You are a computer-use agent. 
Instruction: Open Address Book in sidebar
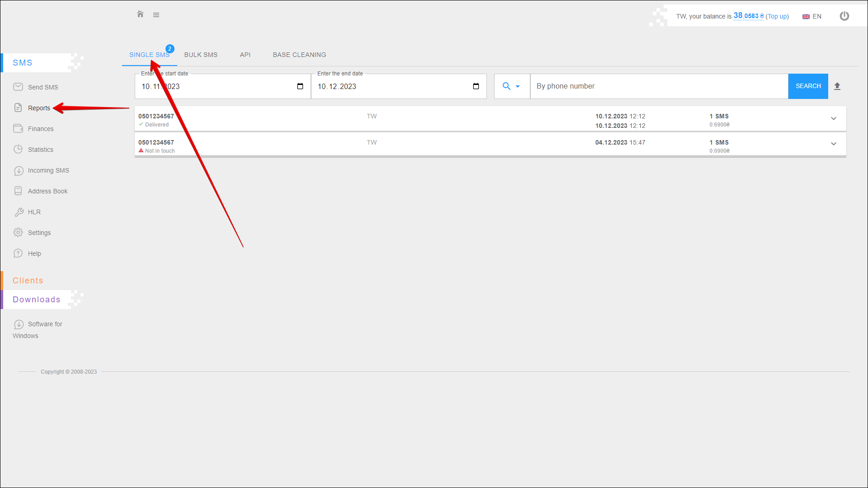(47, 191)
